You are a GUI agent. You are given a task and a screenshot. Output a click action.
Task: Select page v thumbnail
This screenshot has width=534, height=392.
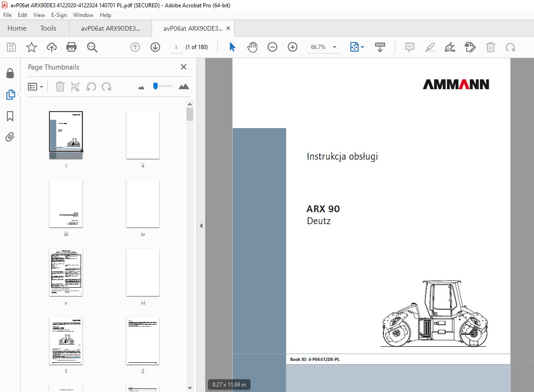66,273
